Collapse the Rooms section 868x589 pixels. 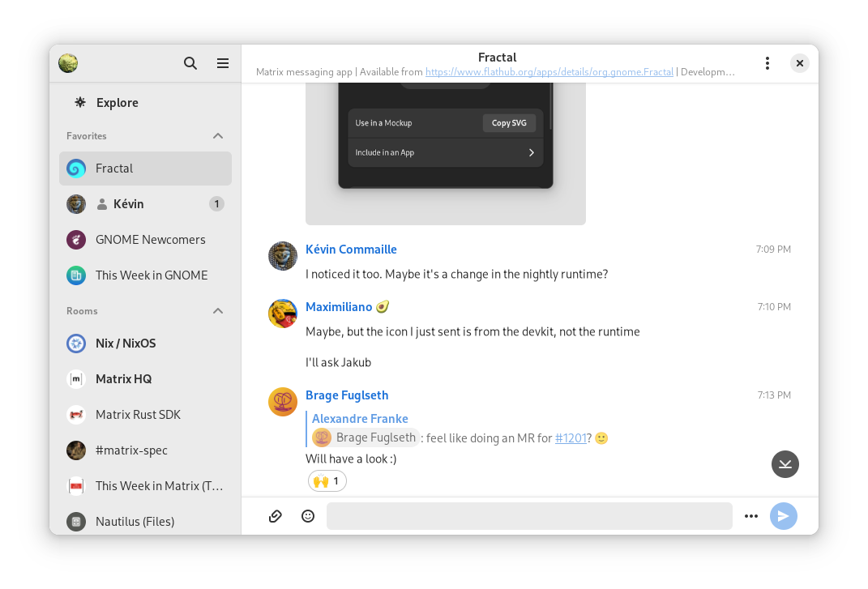click(218, 311)
